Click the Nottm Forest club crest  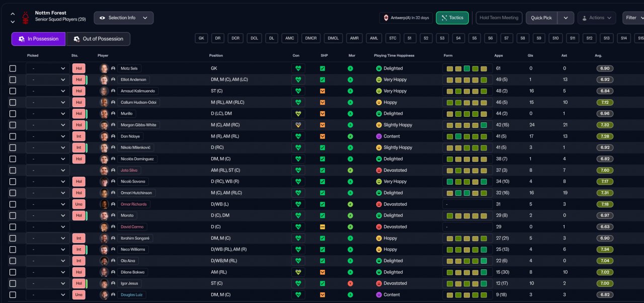pos(25,19)
